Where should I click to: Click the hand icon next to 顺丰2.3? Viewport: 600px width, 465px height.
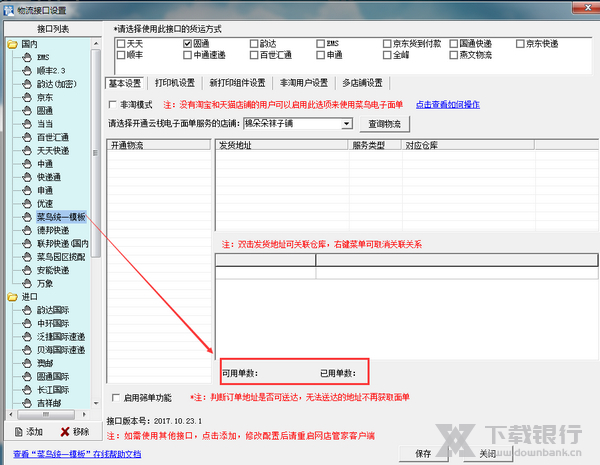point(26,71)
